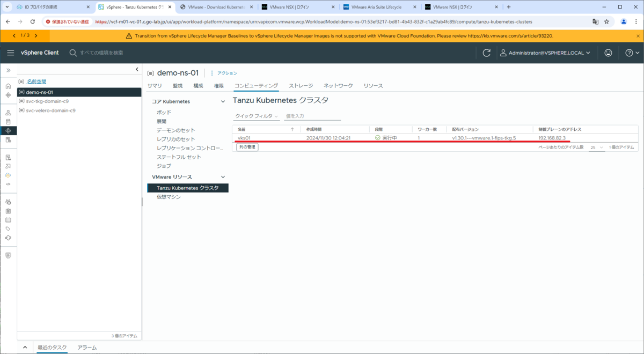The width and height of the screenshot is (644, 354).
Task: Open the vSphere Client hamburger menu
Action: pos(10,53)
